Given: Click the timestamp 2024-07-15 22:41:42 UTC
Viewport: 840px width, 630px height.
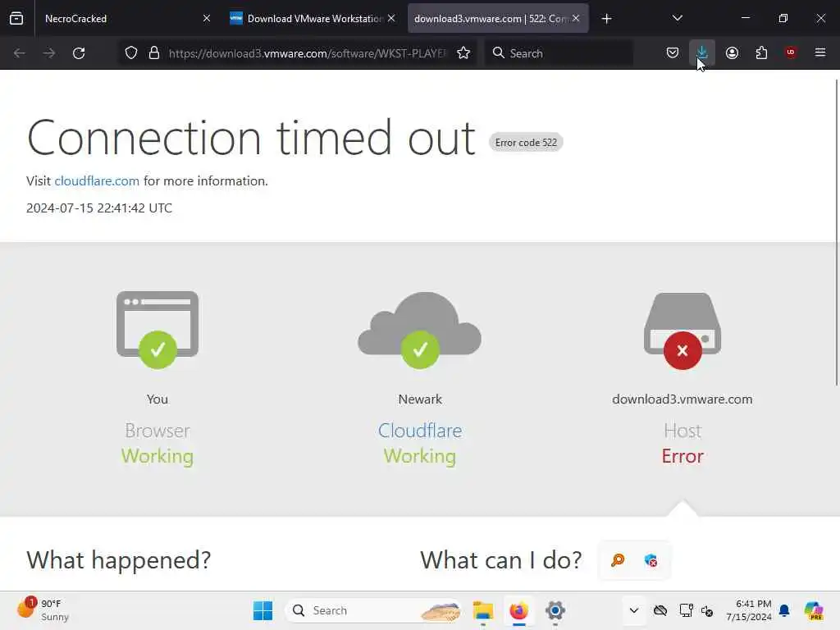Looking at the screenshot, I should tap(99, 208).
